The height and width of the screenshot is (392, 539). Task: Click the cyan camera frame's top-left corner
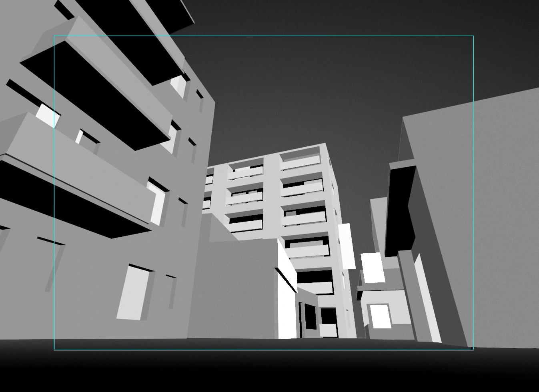click(x=54, y=36)
